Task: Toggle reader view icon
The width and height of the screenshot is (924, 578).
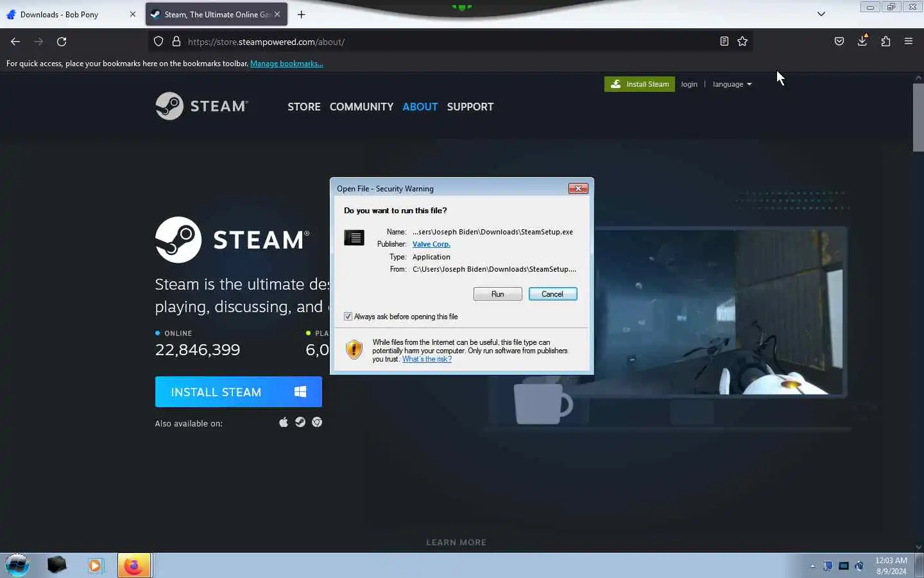Action: pyautogui.click(x=724, y=42)
